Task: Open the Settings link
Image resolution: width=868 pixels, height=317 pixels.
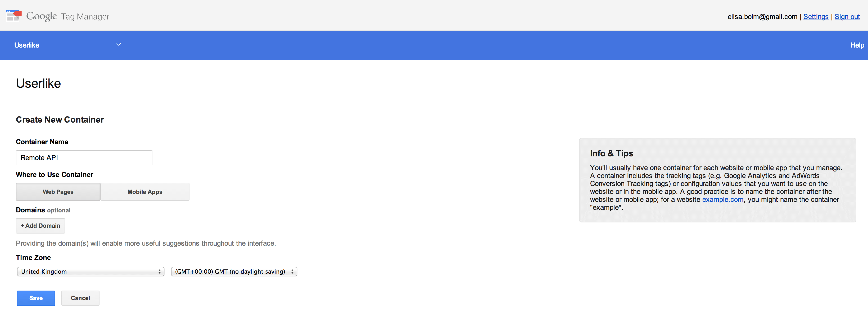Action: (x=815, y=16)
